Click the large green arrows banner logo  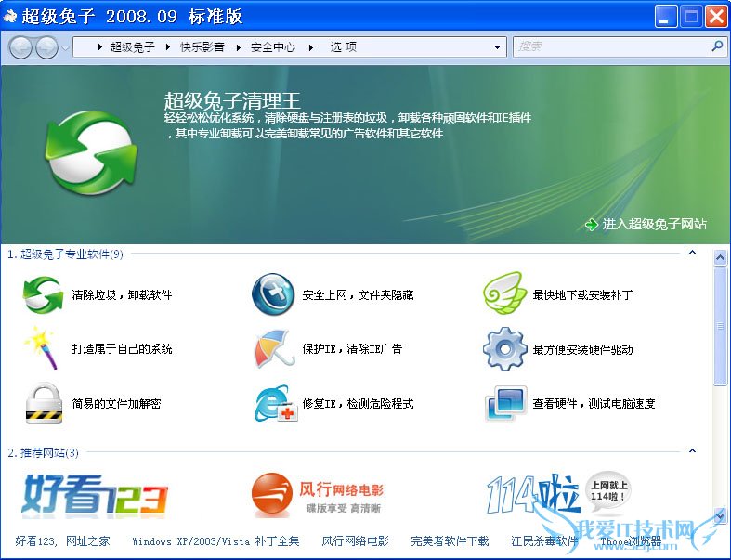click(91, 152)
